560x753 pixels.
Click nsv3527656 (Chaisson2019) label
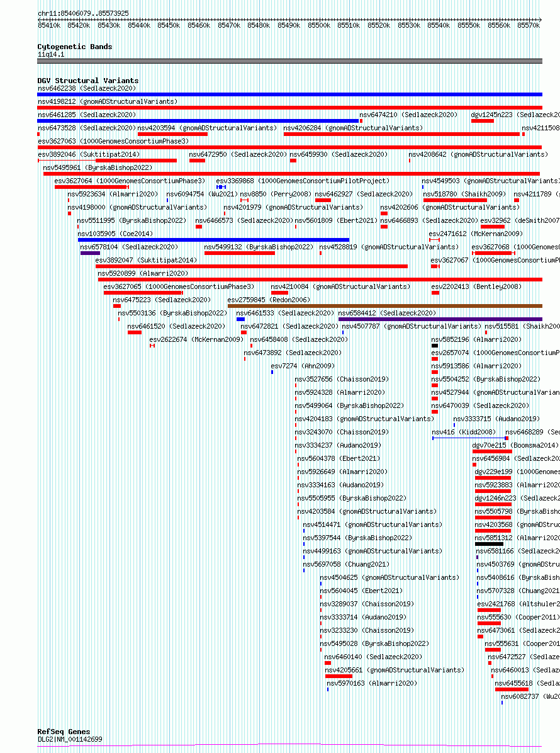[x=342, y=379]
